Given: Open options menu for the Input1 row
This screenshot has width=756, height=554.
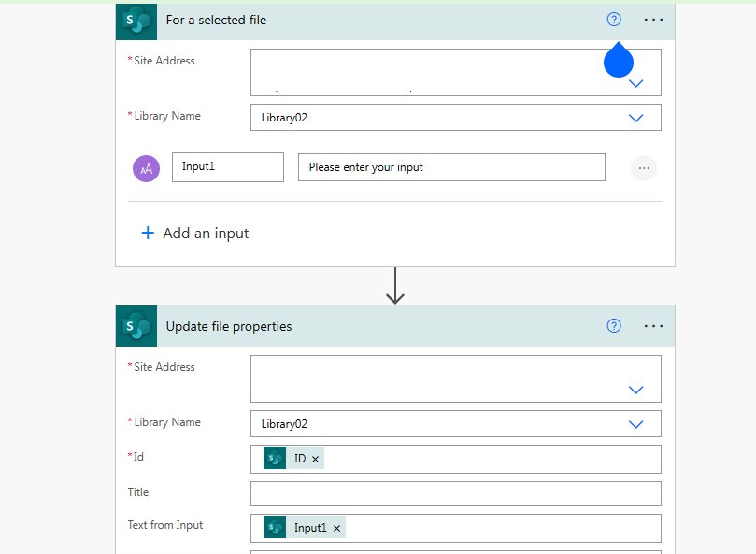Looking at the screenshot, I should [644, 168].
